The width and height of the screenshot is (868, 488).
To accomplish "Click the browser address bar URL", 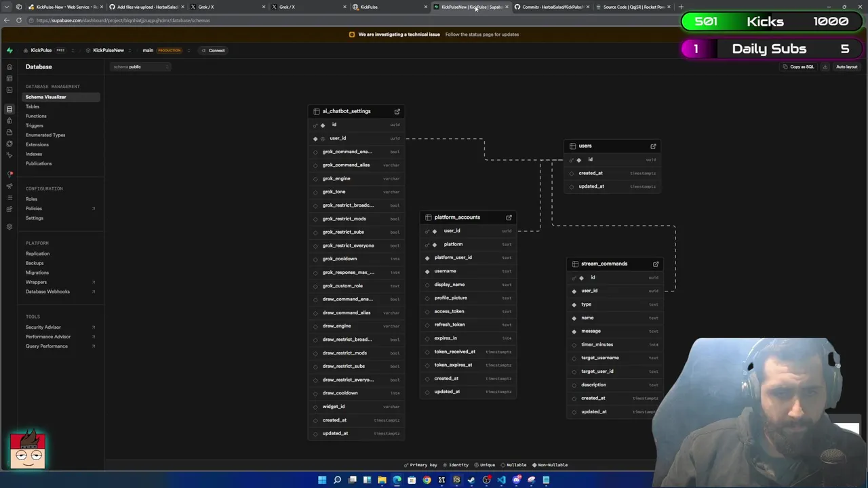I will (x=123, y=20).
